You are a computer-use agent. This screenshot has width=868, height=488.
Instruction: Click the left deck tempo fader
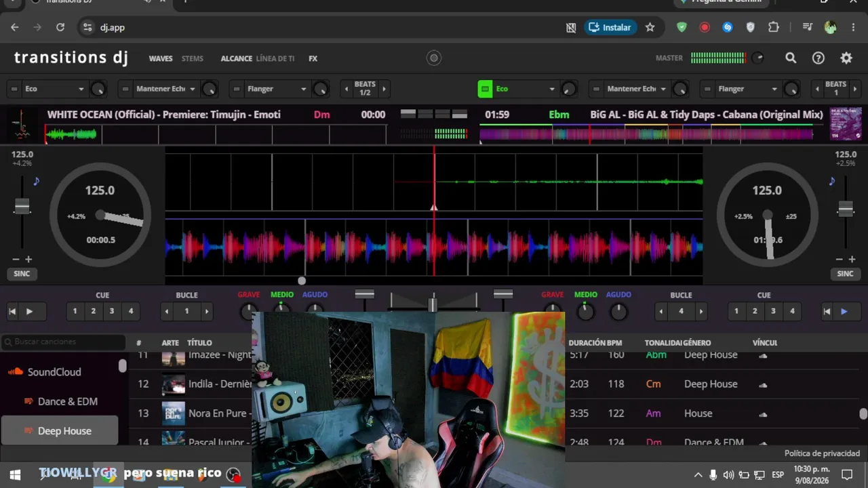(x=22, y=207)
